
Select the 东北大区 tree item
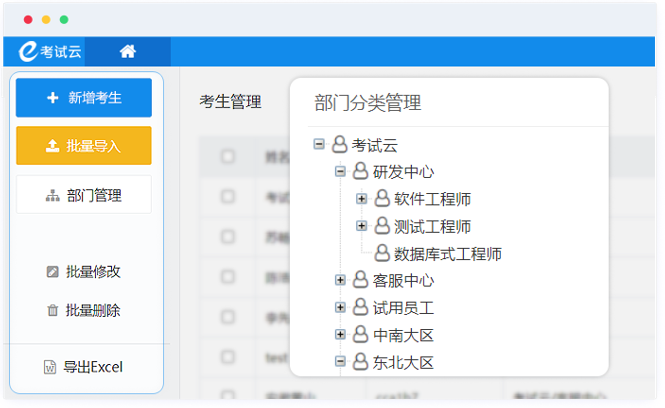[403, 362]
